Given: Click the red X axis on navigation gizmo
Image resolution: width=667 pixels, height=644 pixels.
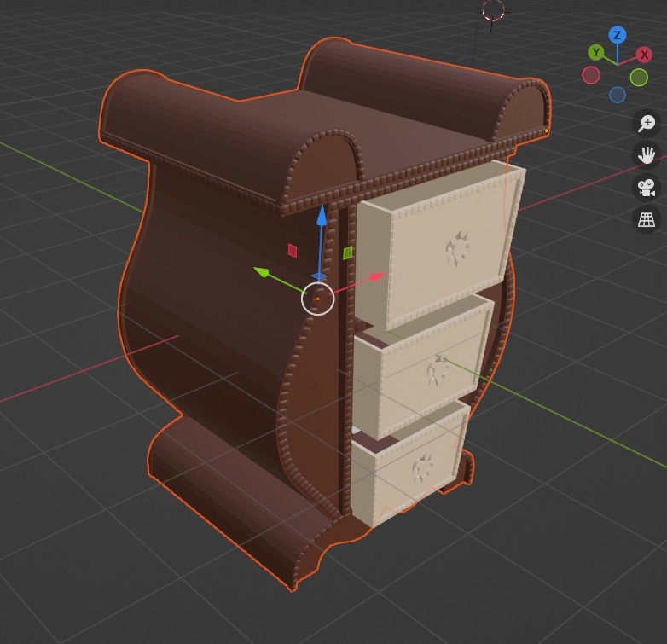Looking at the screenshot, I should click(645, 55).
